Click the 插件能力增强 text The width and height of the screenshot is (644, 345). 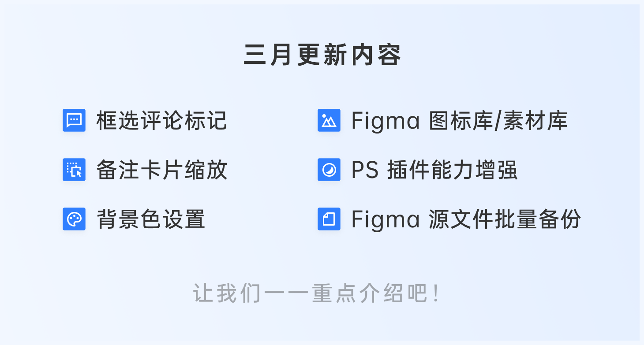pyautogui.click(x=452, y=170)
